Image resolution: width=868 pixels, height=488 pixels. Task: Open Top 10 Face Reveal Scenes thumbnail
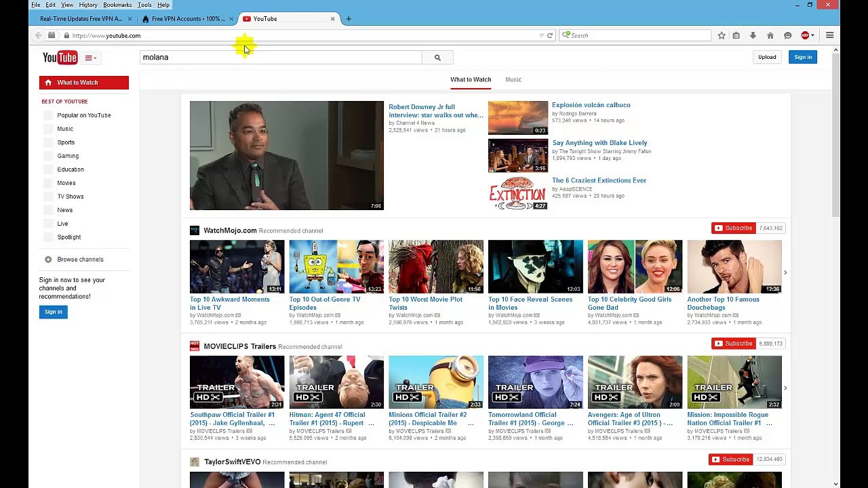point(536,266)
